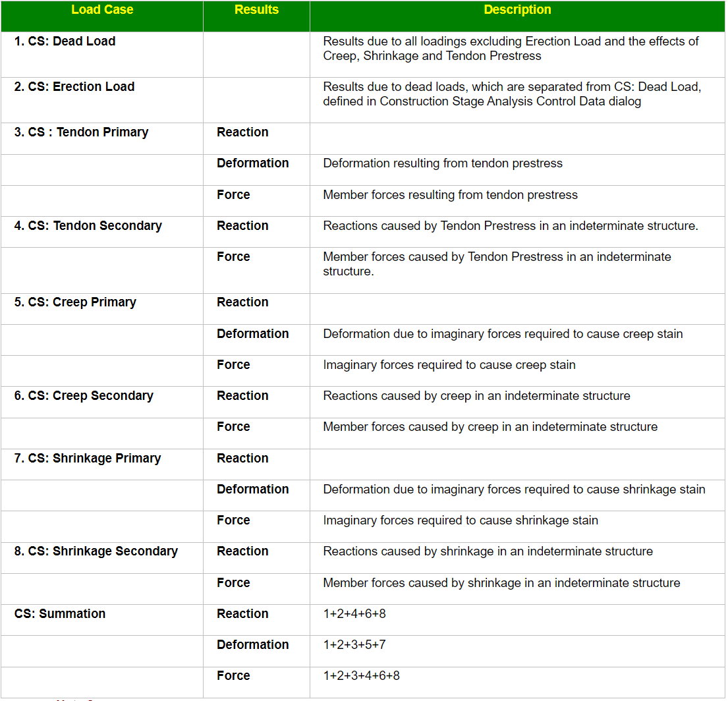Click CS : Tendon Primary load case
Screen dimensions: 728x701
click(x=81, y=132)
